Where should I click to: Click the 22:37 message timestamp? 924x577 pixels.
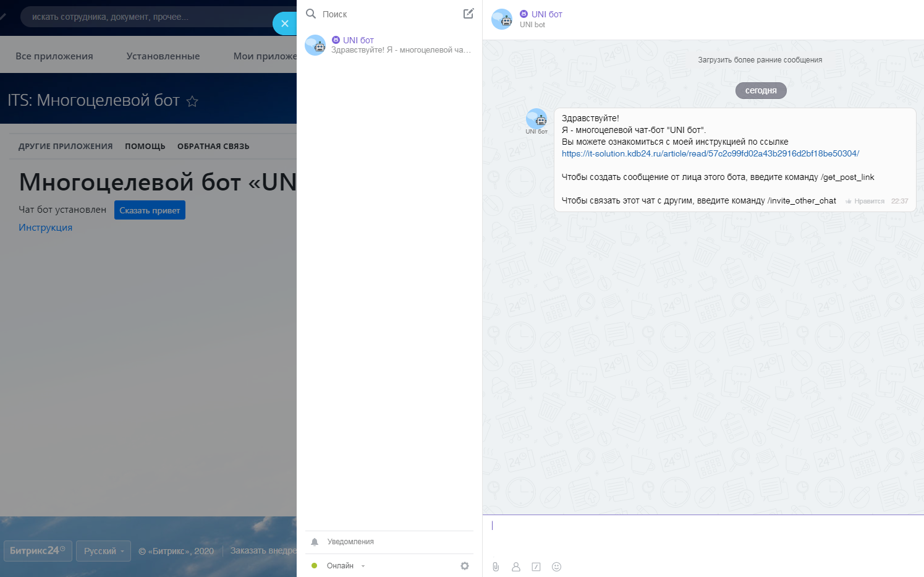(x=900, y=201)
